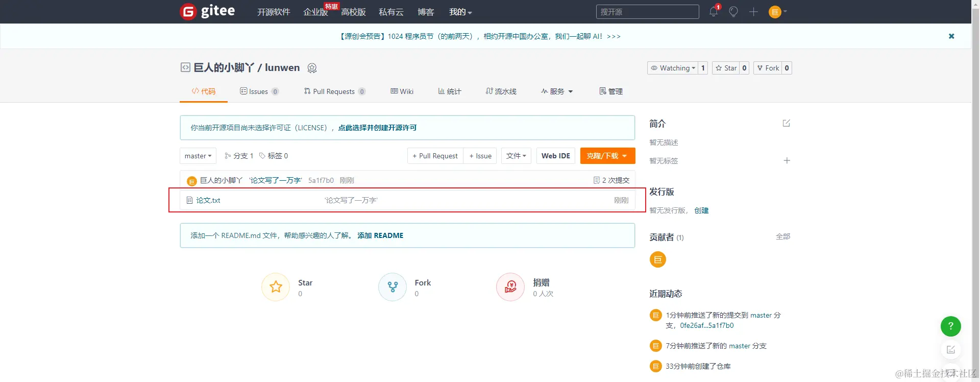Click the donate 捐赠 icon
The image size is (980, 382).
tap(510, 287)
